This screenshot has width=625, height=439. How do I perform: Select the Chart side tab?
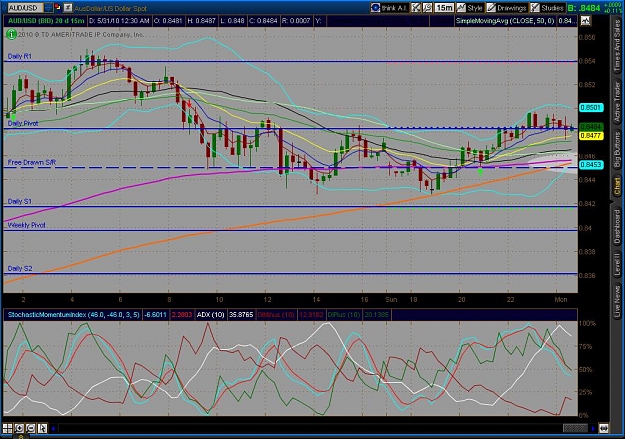pyautogui.click(x=617, y=187)
